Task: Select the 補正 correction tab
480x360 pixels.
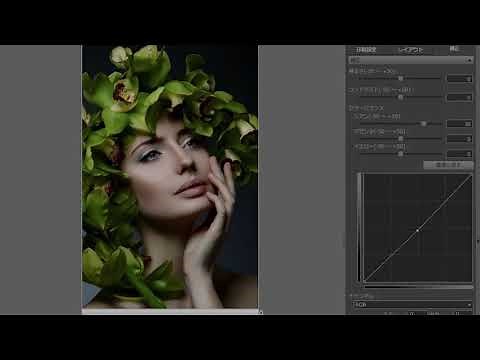Action: coord(454,49)
